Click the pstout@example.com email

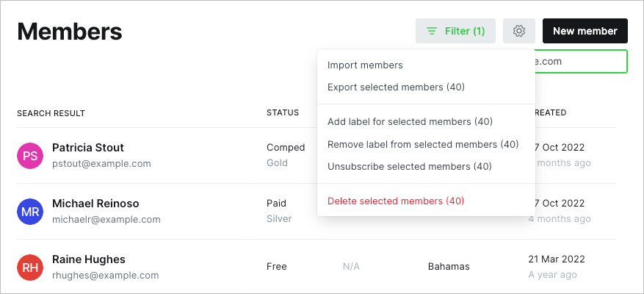coord(101,164)
